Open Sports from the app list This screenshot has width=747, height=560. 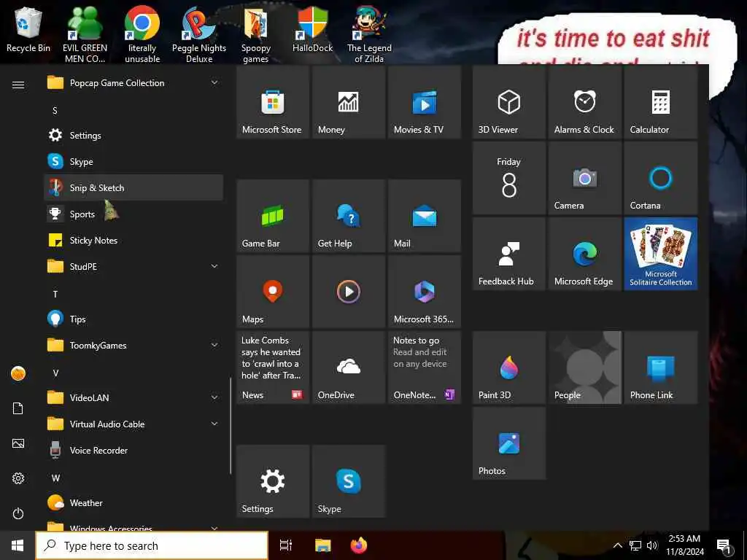[133, 214]
